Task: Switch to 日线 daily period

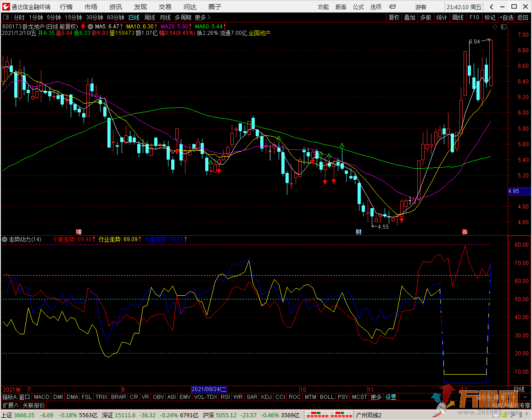Action: pos(134,17)
